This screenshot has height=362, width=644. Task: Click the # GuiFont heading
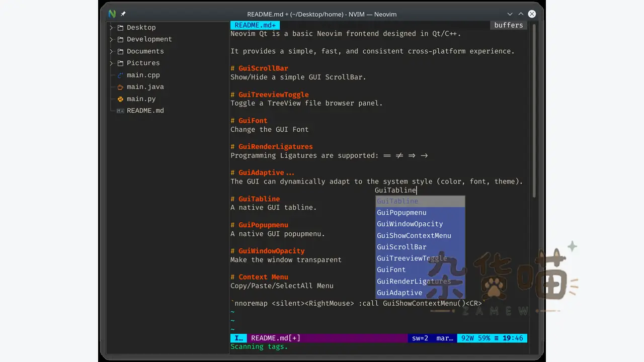(249, 121)
